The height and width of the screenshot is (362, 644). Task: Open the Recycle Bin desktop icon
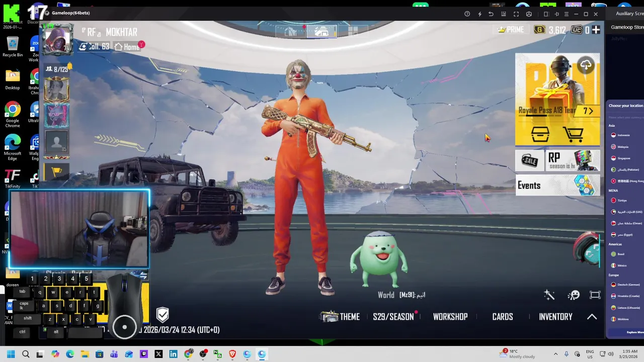click(x=13, y=47)
